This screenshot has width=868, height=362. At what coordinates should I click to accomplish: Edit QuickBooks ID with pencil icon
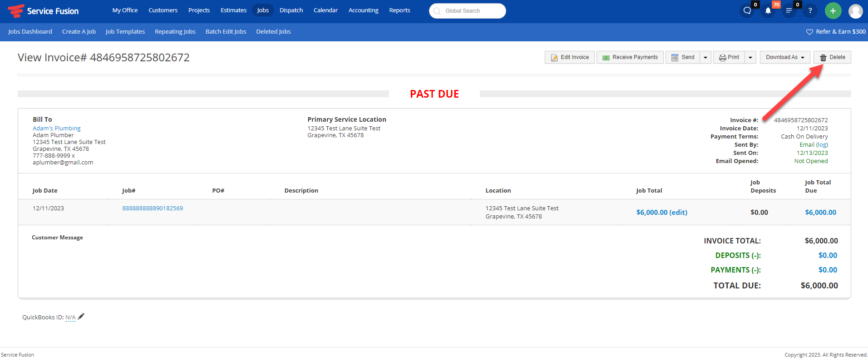(x=81, y=317)
